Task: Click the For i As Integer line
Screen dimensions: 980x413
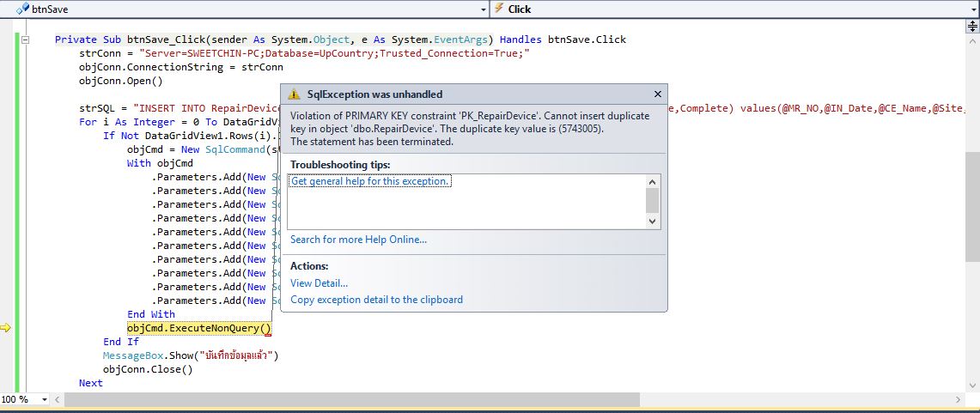Action: (x=178, y=122)
